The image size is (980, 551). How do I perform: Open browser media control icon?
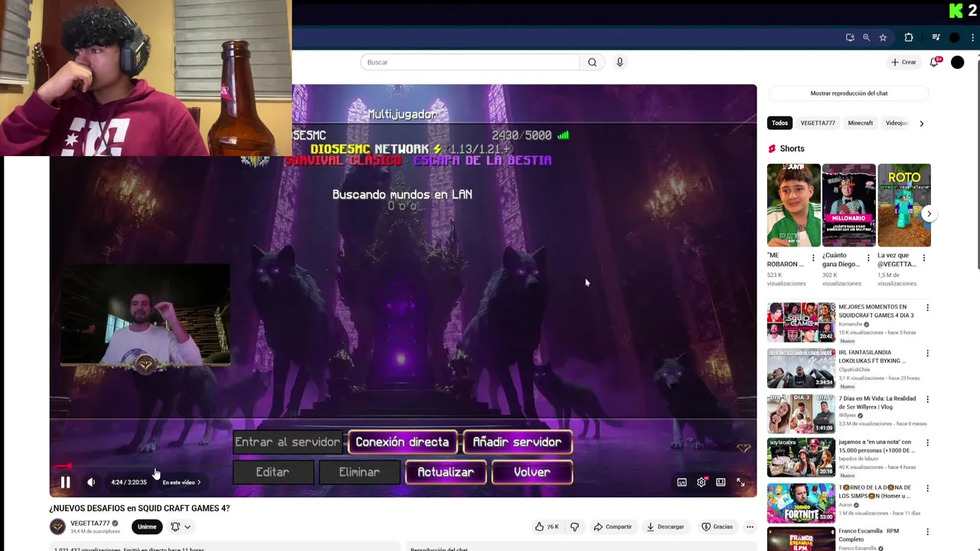[936, 37]
